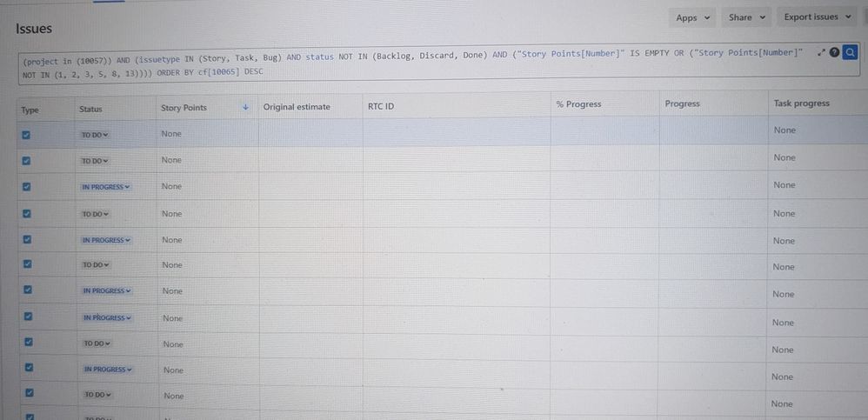Open the Apps dropdown menu
The height and width of the screenshot is (420, 868).
point(692,17)
